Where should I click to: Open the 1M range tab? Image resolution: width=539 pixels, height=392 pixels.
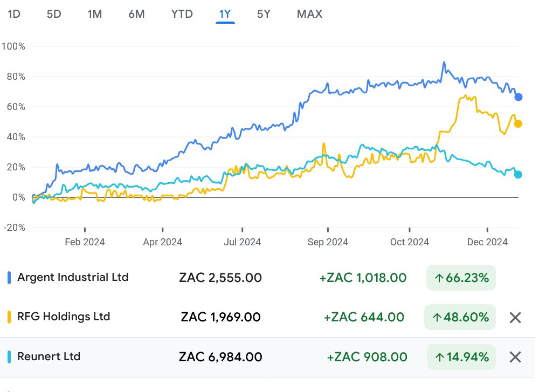pyautogui.click(x=94, y=14)
